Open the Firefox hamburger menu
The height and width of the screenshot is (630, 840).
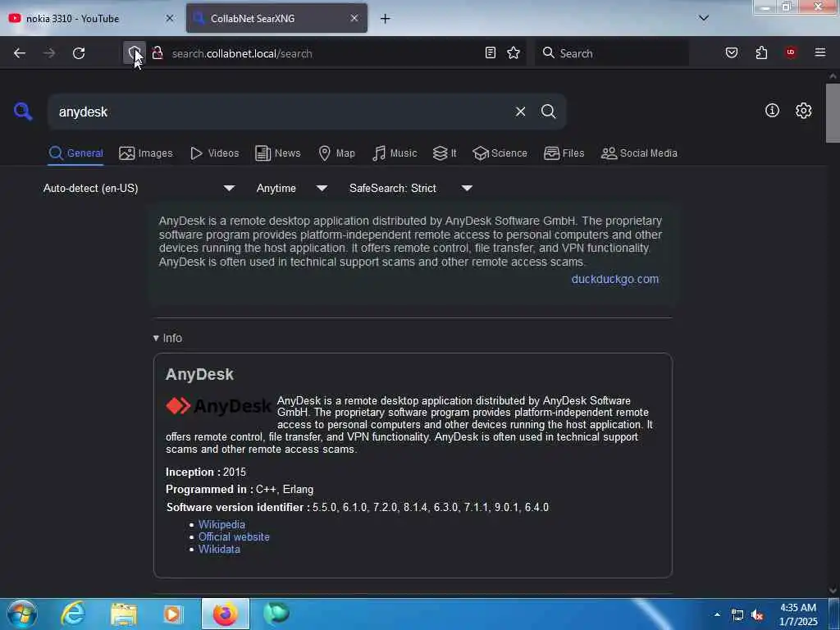click(820, 52)
